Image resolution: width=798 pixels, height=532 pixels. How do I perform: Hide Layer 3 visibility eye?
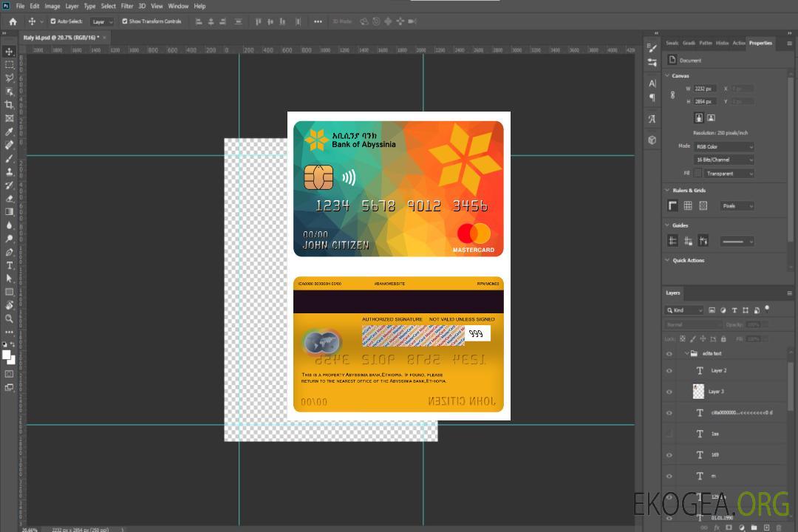click(669, 392)
